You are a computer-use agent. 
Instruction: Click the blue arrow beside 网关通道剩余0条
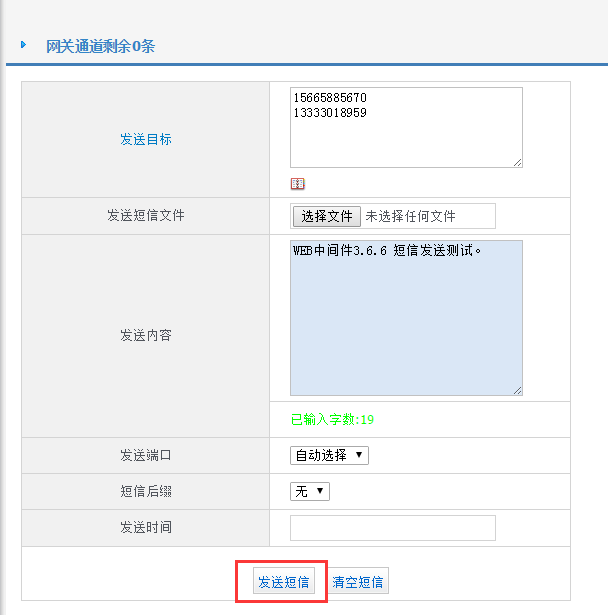point(23,46)
